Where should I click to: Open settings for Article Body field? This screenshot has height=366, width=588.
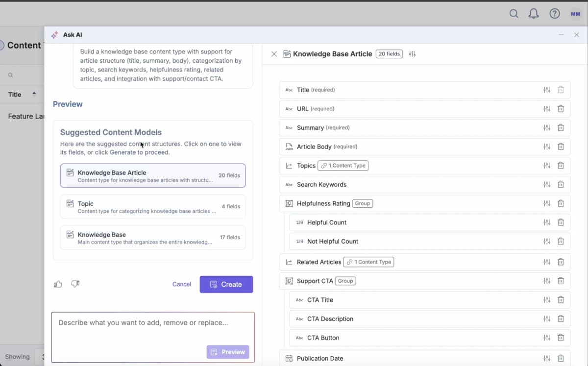click(x=547, y=146)
